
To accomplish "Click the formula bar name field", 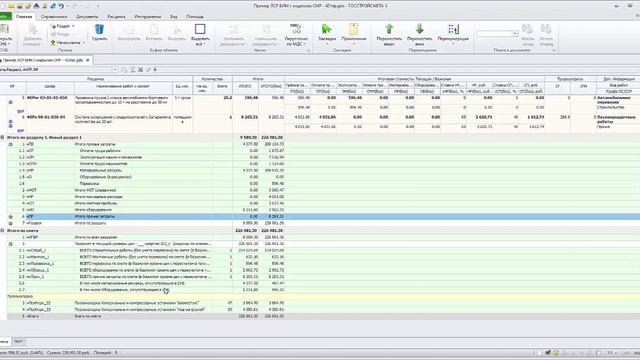I will [56, 70].
